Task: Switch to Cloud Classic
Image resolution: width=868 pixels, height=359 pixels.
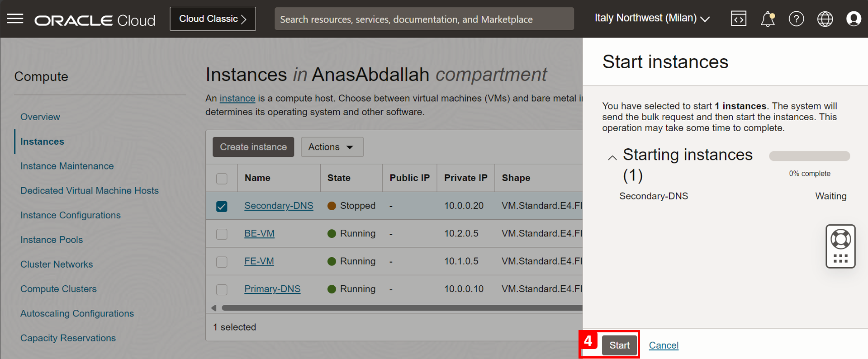Action: tap(213, 19)
